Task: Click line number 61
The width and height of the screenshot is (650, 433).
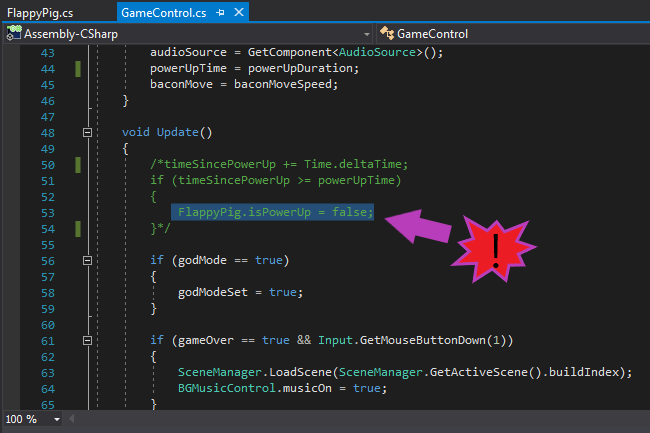Action: (x=48, y=341)
